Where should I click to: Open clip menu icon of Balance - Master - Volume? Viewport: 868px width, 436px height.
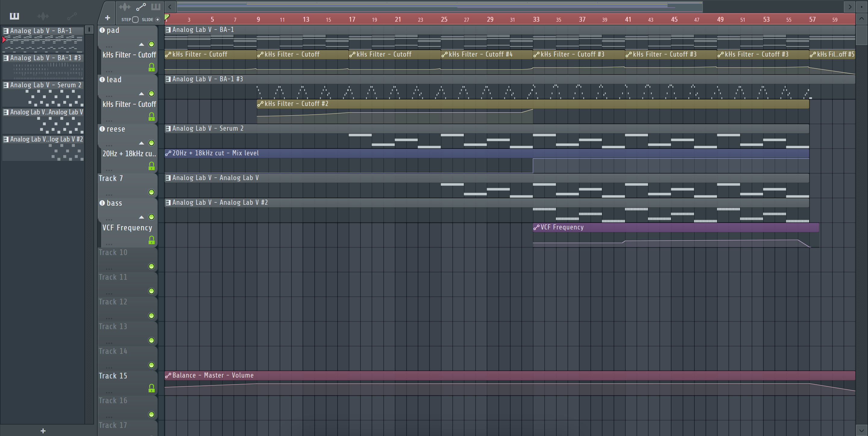[168, 376]
